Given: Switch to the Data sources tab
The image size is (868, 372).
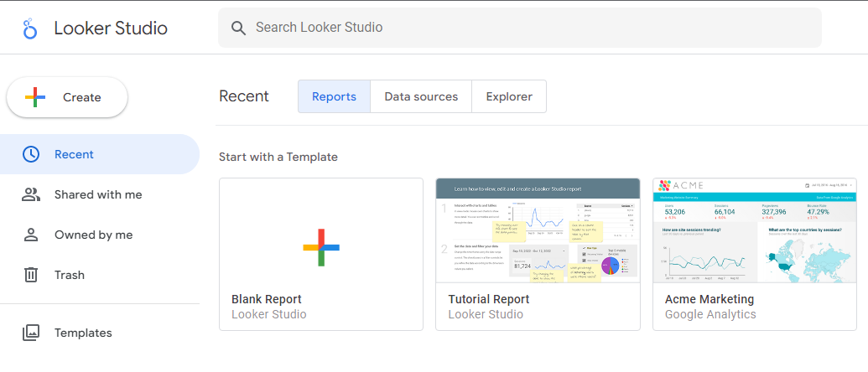Looking at the screenshot, I should 421,96.
